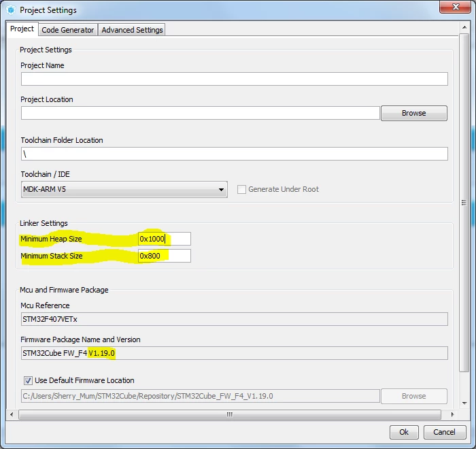Edit the Minimum Stack Size field

165,256
